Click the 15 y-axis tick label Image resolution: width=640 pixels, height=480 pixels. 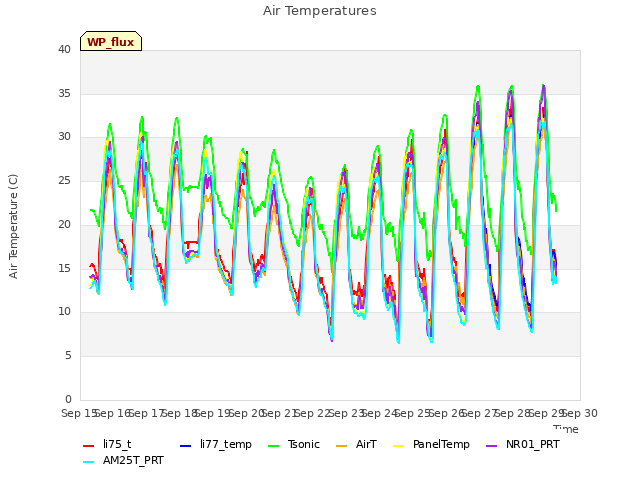pos(64,268)
